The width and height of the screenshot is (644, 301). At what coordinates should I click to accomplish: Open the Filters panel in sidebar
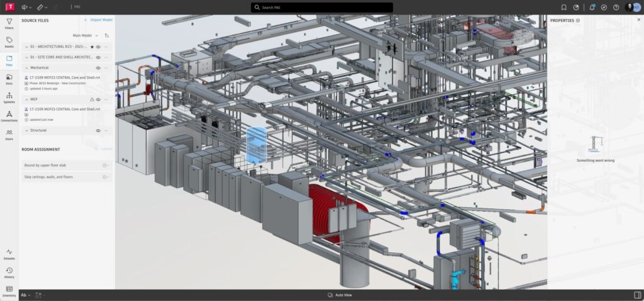pyautogui.click(x=9, y=23)
